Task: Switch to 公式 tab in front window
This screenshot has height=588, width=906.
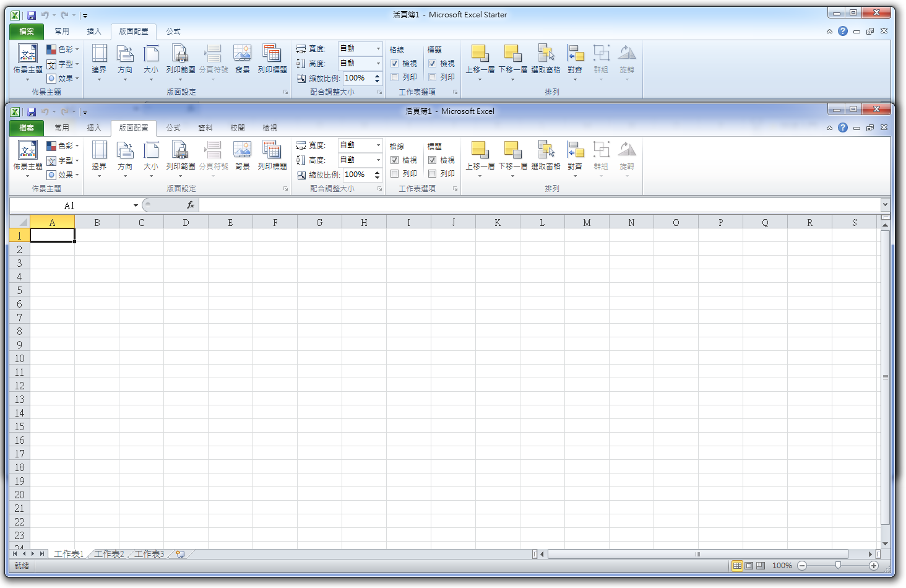Action: click(173, 128)
